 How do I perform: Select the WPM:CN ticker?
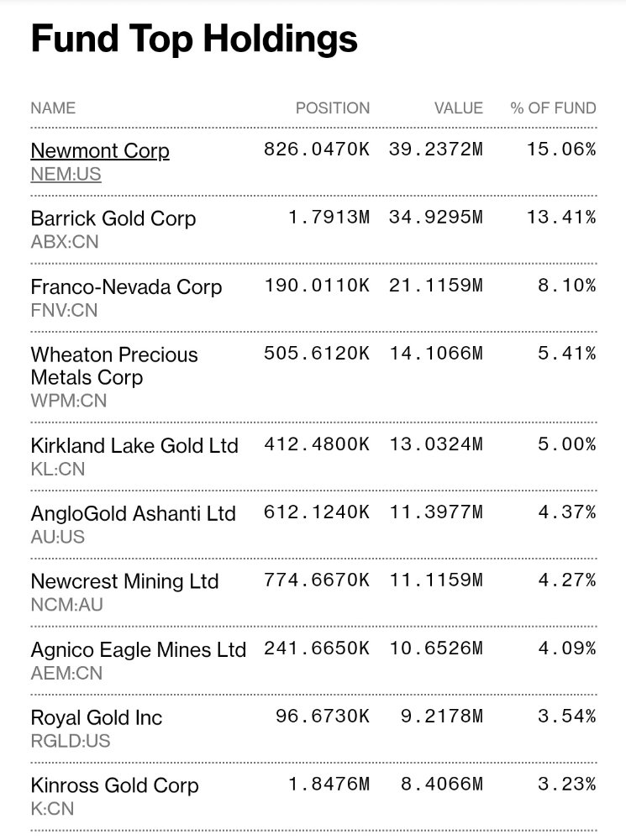click(x=69, y=402)
